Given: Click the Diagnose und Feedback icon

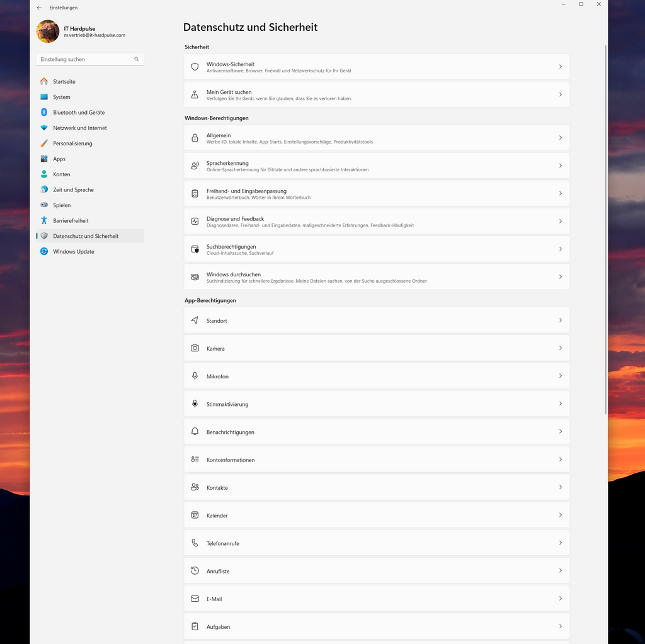Looking at the screenshot, I should tap(195, 221).
